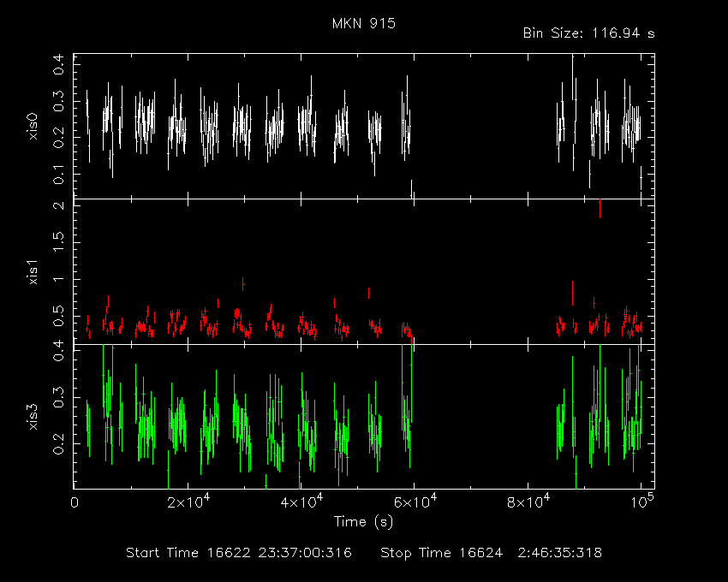
Task: Click the "0.4" tick label on xis0 axis
Action: click(58, 64)
